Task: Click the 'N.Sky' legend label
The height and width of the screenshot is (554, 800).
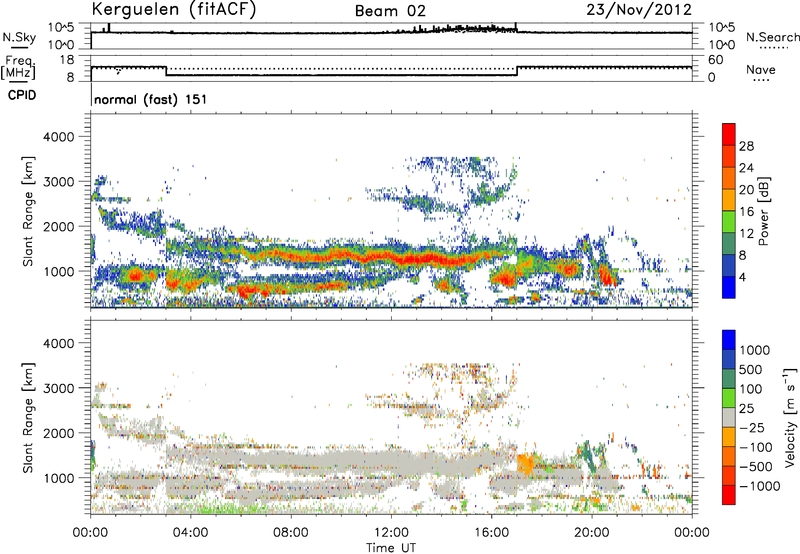Action: point(19,37)
